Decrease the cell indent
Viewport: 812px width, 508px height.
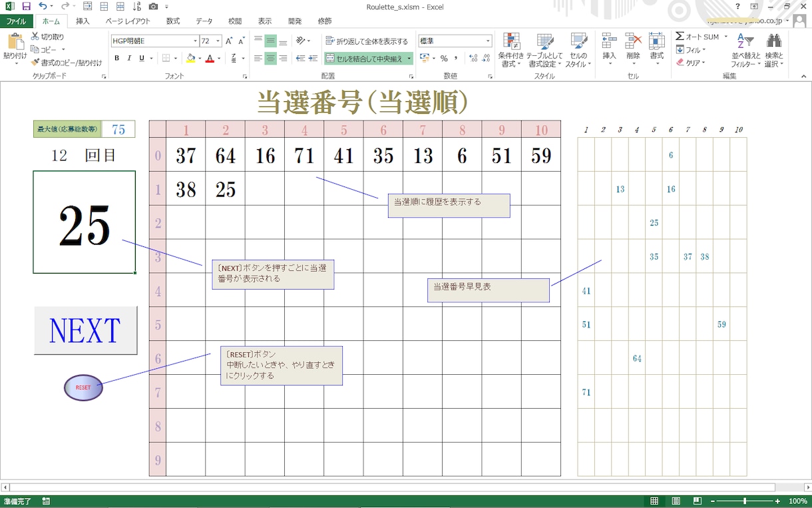click(x=300, y=59)
